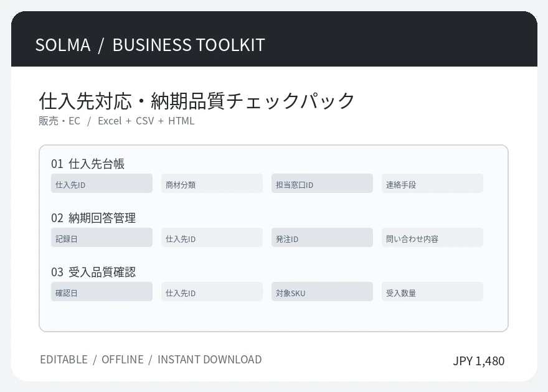548x392 pixels.
Task: Click the SOLMA / BUSINESS TOOLKIT header title
Action: [150, 45]
